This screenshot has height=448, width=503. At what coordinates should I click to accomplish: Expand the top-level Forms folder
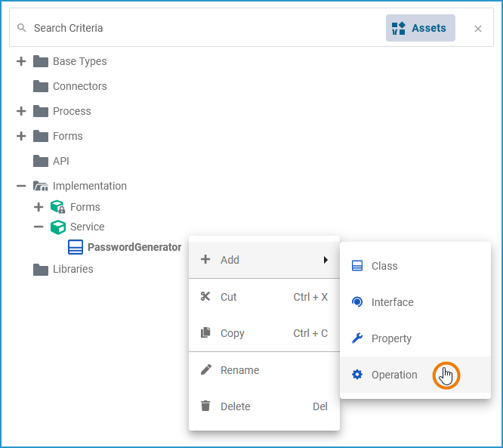click(x=21, y=136)
